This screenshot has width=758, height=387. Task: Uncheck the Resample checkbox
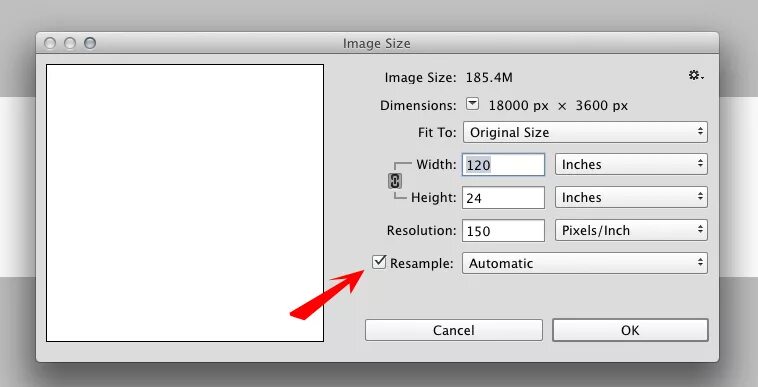click(x=379, y=262)
